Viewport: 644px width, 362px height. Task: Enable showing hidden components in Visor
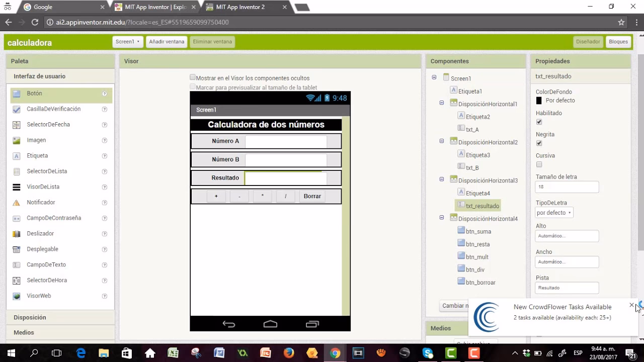[193, 77]
